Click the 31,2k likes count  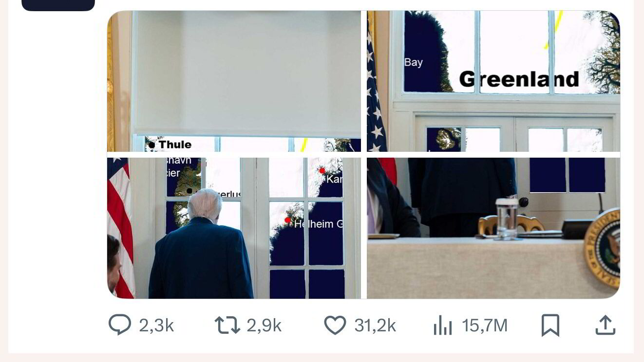pos(375,326)
